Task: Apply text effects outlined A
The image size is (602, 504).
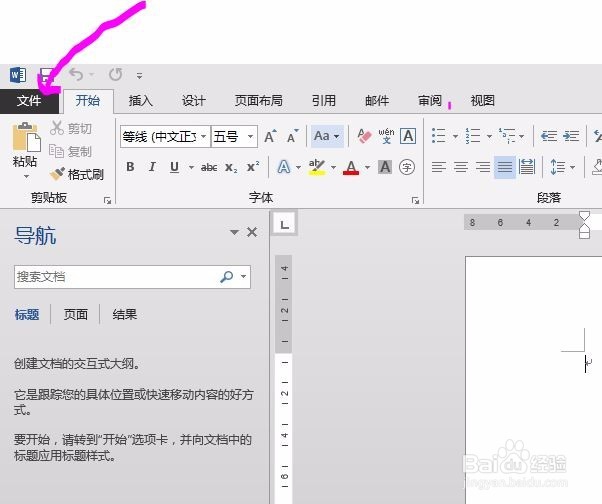Action: click(284, 167)
